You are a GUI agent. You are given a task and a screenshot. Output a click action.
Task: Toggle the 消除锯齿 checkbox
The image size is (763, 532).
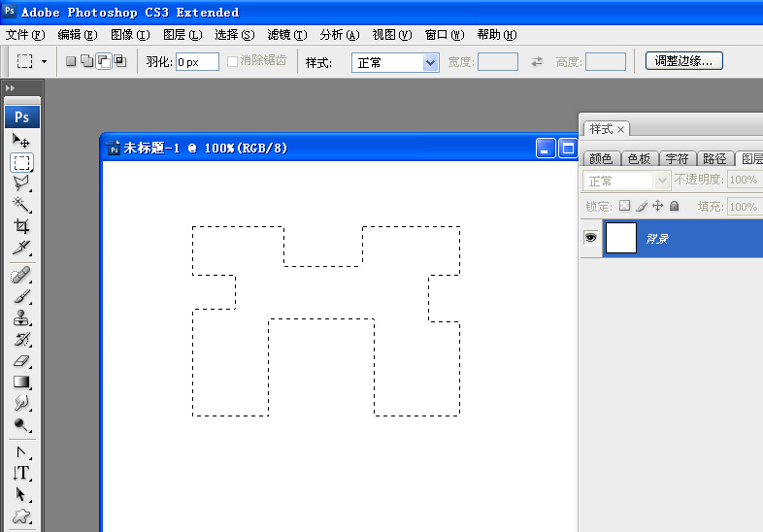click(233, 61)
